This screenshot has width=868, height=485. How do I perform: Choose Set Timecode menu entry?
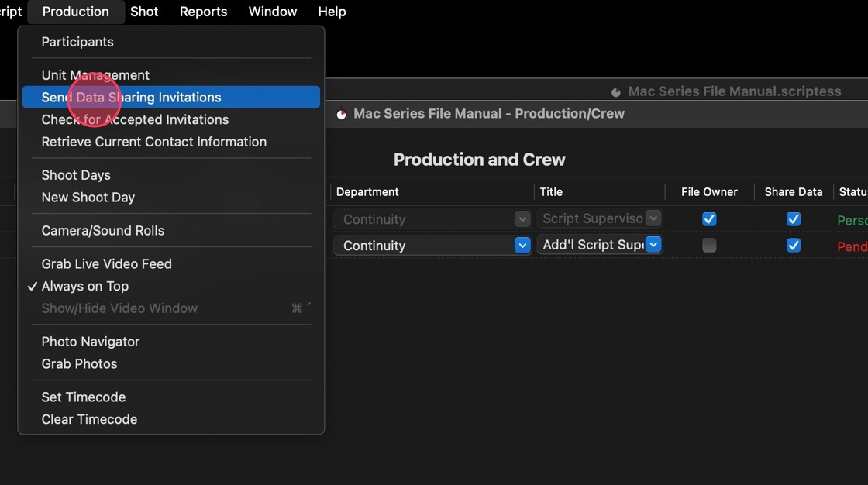[x=83, y=397]
